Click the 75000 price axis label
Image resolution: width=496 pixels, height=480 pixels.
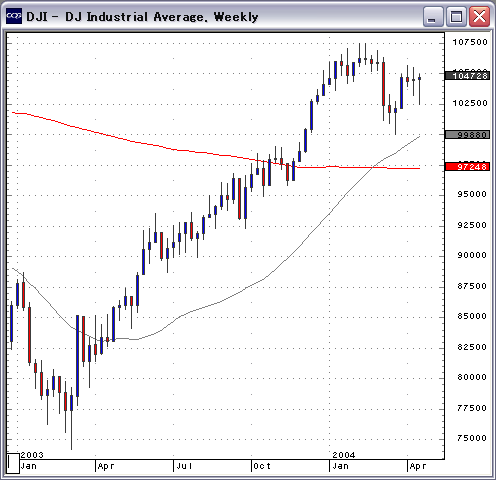472,438
